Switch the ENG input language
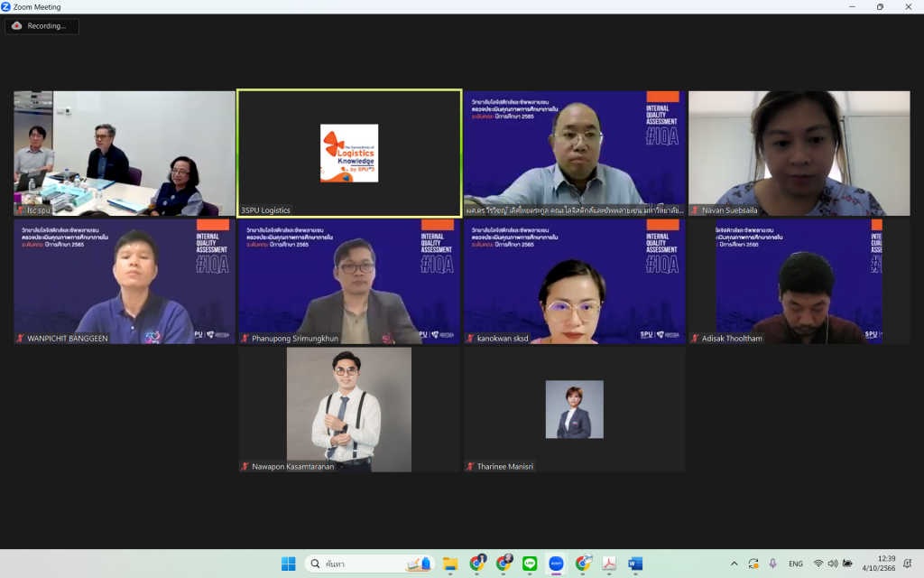Image resolution: width=924 pixels, height=578 pixels. 796,564
